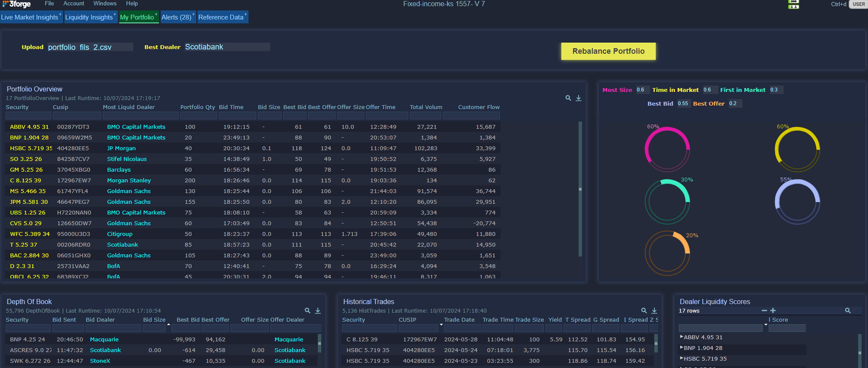The width and height of the screenshot is (868, 368).
Task: Download the Depth Of Book table data
Action: coord(318,311)
